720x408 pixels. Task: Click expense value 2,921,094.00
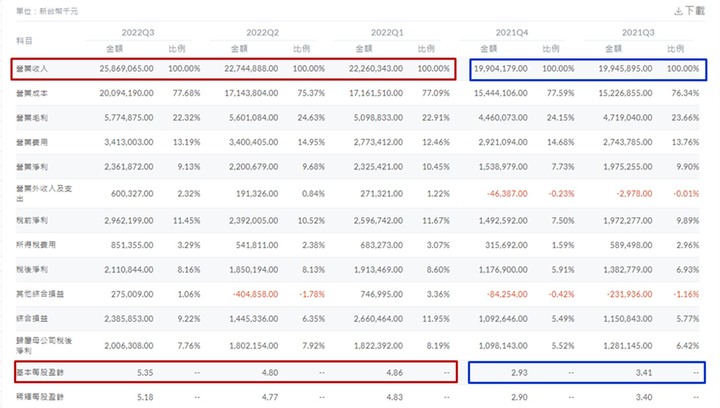tap(503, 142)
